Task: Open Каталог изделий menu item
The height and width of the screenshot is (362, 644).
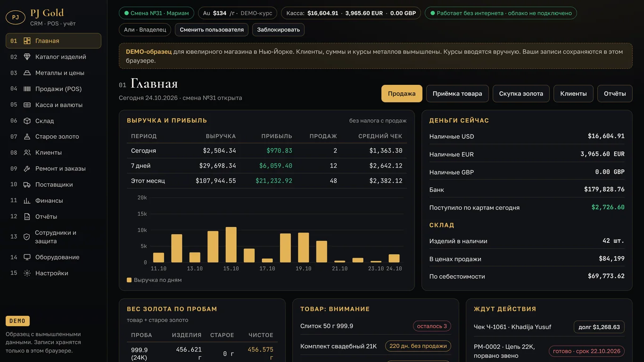Action: pyautogui.click(x=53, y=57)
